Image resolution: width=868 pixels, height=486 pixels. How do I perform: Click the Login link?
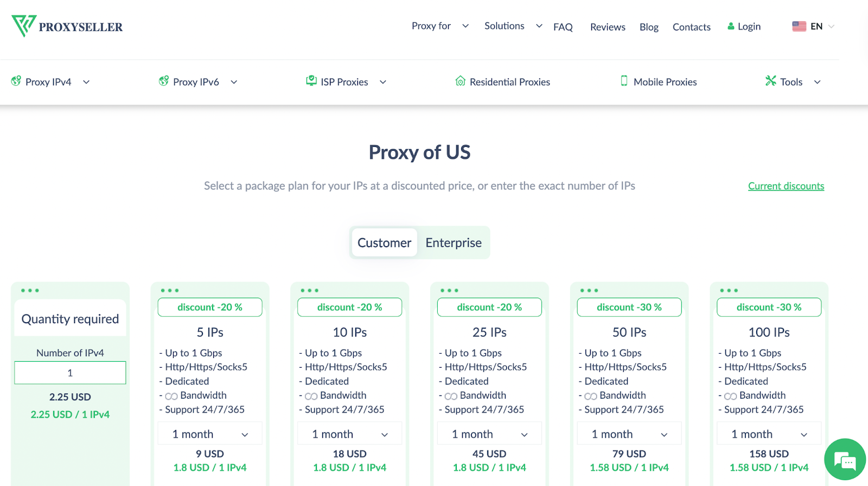(x=749, y=26)
